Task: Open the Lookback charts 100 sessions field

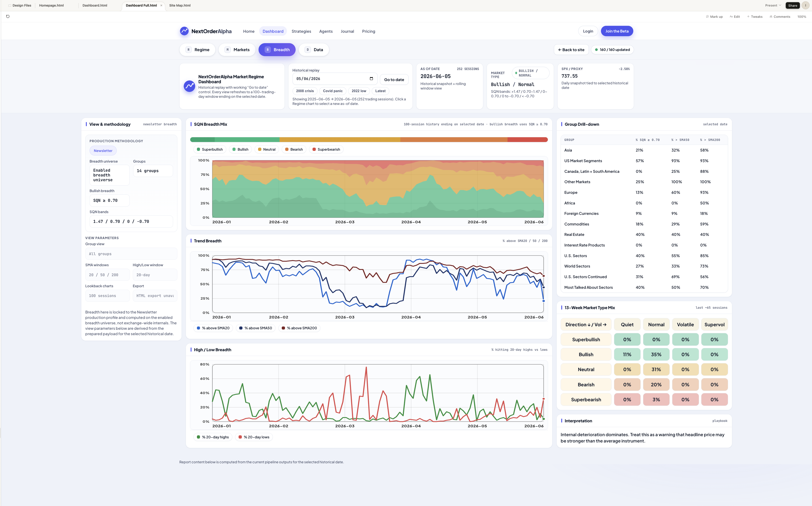Action: pos(107,296)
